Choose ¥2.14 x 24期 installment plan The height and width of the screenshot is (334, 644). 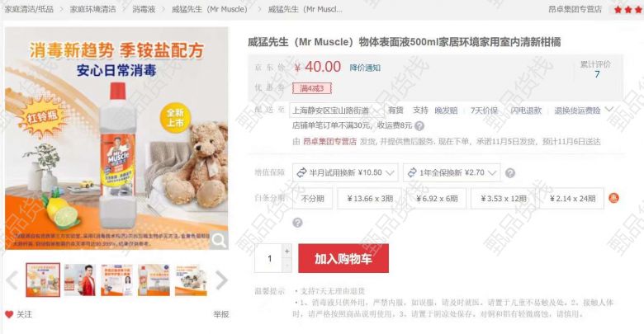[572, 199]
